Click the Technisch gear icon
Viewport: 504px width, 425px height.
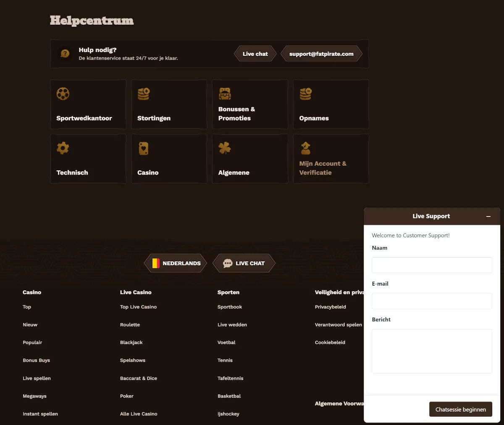coord(63,148)
